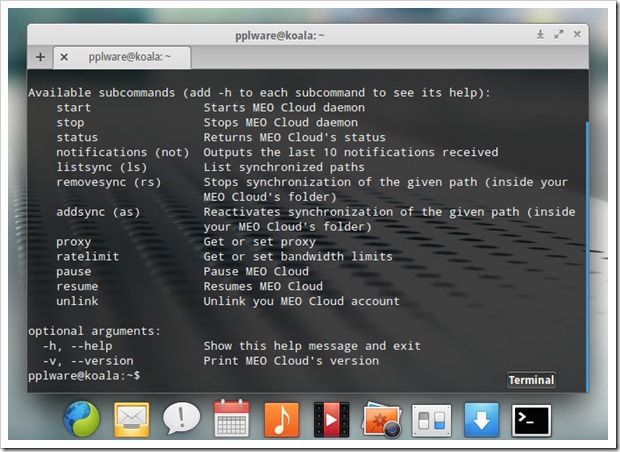The image size is (620, 452).
Task: Close the terminal window
Action: [576, 35]
